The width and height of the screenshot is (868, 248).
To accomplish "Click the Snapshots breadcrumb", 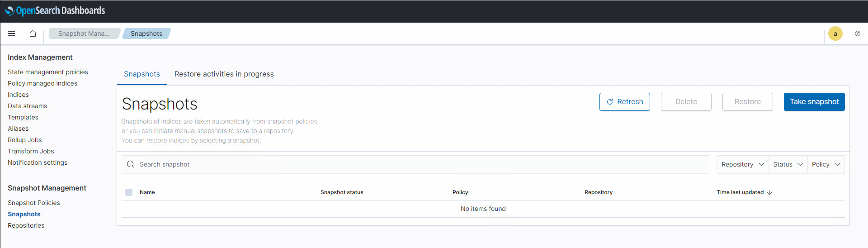I will (146, 33).
